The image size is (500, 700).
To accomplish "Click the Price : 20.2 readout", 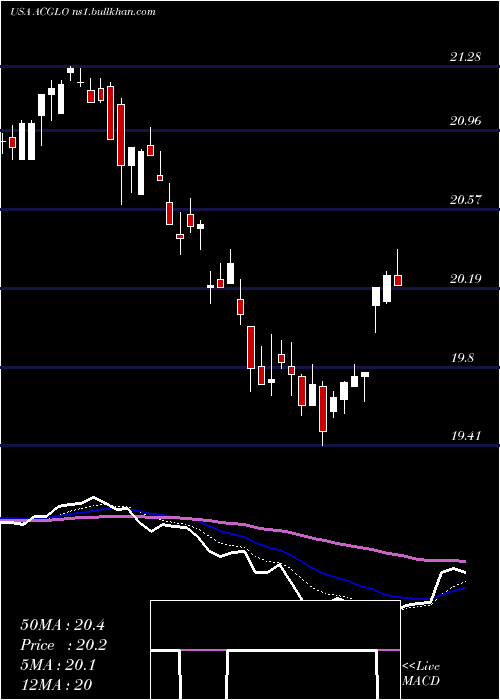I will click(63, 645).
